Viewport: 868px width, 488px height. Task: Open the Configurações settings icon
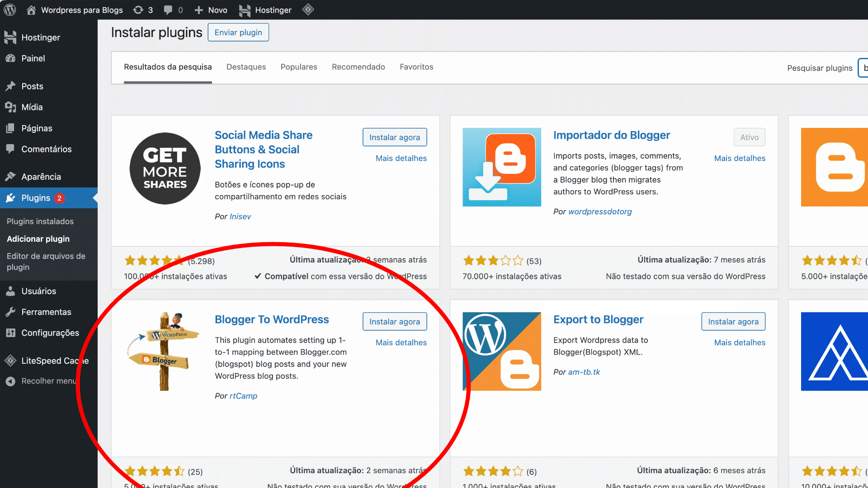(x=10, y=333)
